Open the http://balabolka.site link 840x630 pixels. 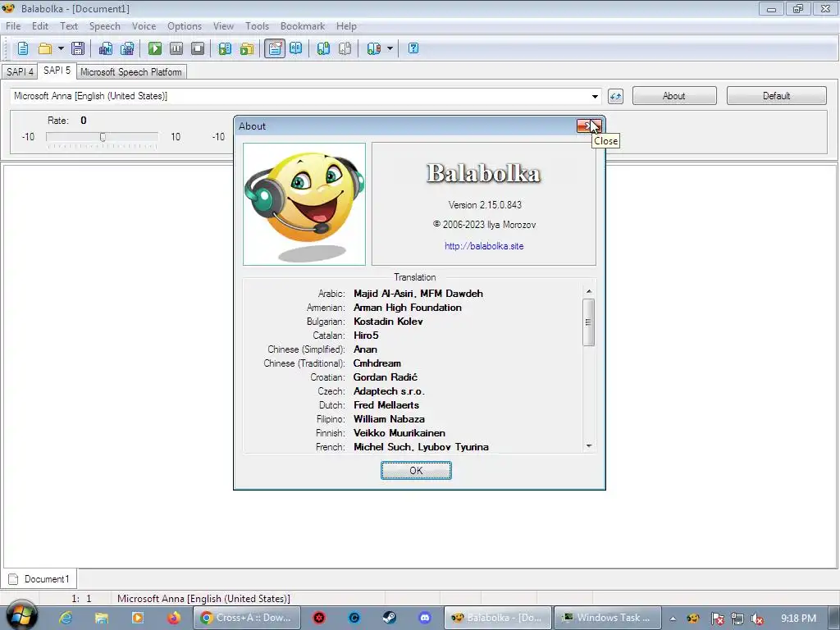coord(484,246)
